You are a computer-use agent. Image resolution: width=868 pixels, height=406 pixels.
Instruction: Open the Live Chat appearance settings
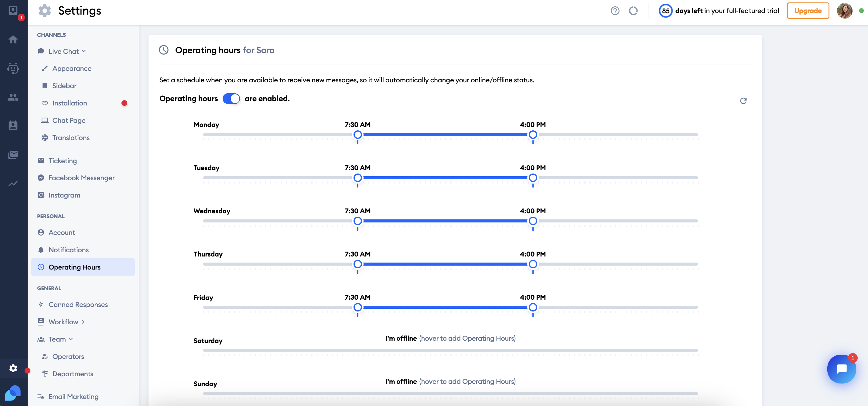71,68
